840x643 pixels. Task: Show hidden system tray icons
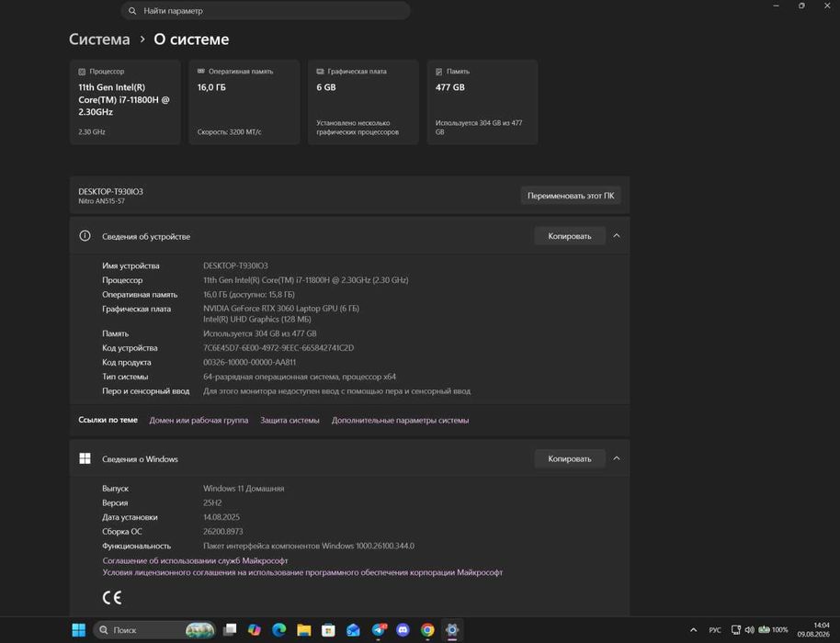pyautogui.click(x=694, y=630)
